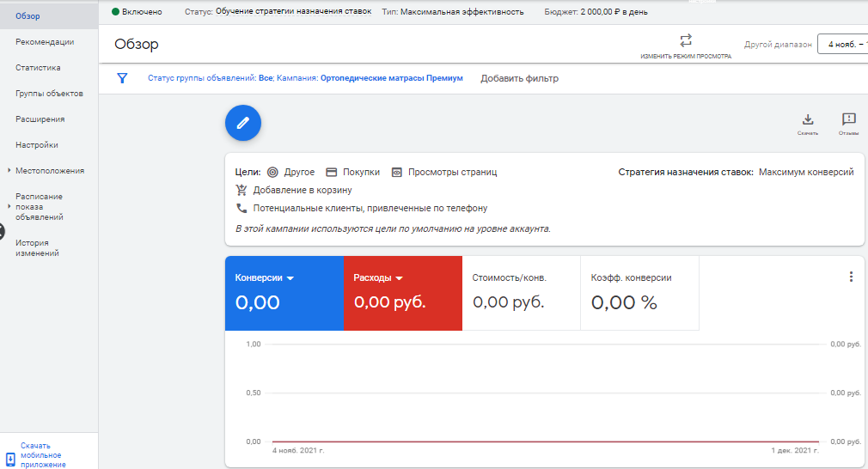Select Группы объектов in the sidebar
The height and width of the screenshot is (469, 868).
point(49,94)
